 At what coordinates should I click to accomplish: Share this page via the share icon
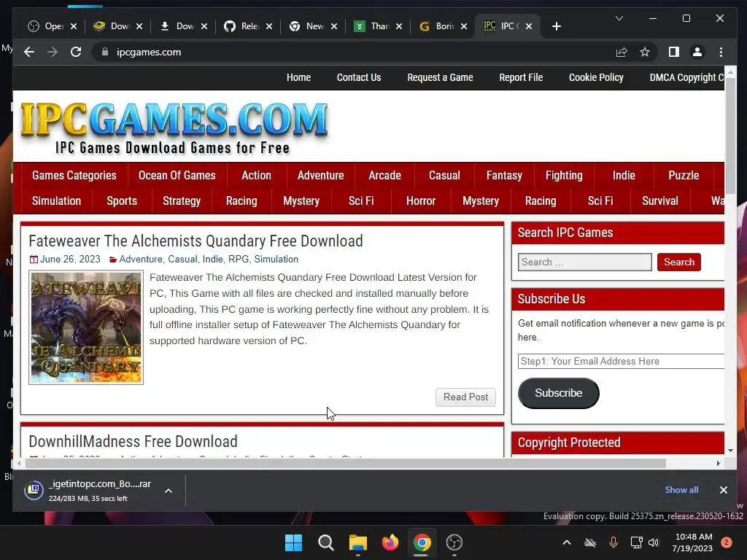pyautogui.click(x=622, y=52)
